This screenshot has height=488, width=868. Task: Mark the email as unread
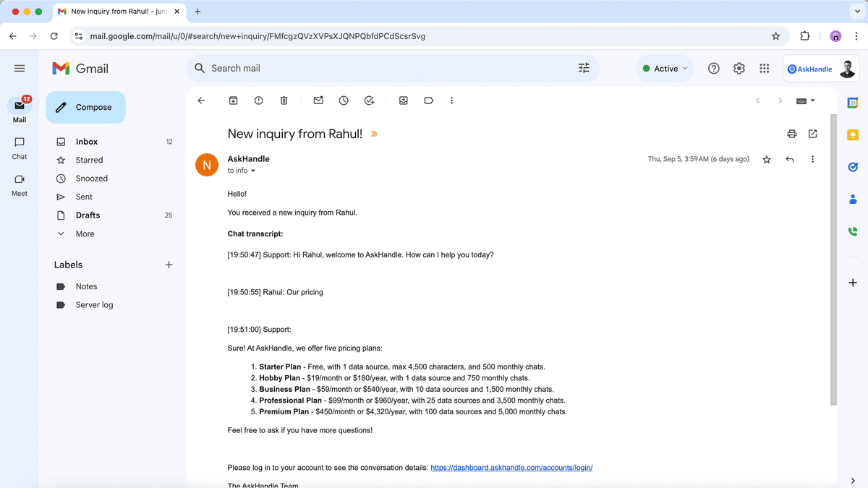click(318, 100)
